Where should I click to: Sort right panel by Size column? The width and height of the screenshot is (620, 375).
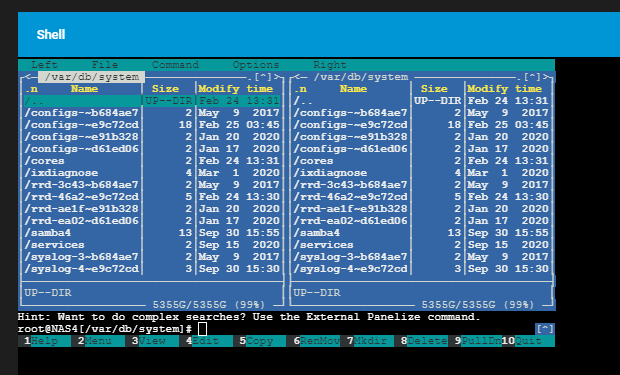434,89
